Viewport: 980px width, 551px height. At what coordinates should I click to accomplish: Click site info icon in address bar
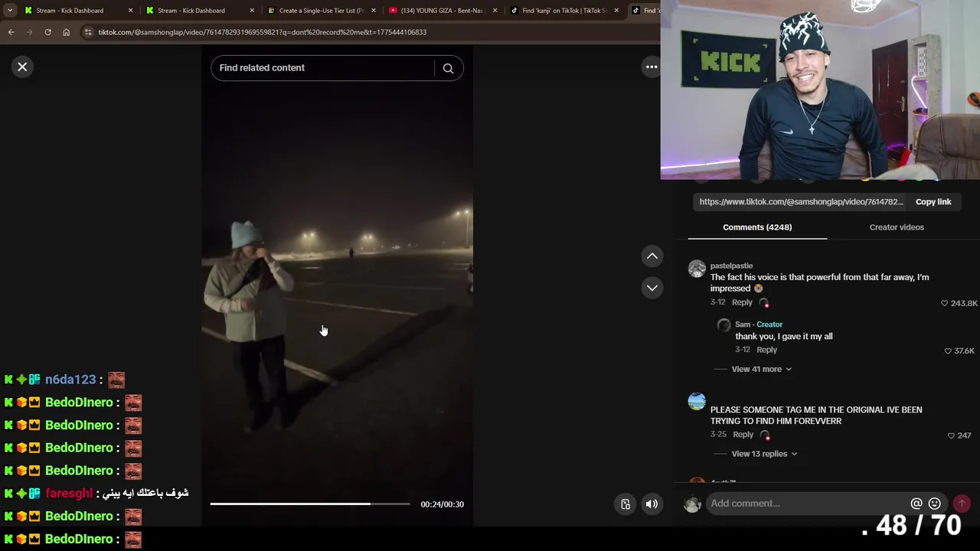click(88, 32)
